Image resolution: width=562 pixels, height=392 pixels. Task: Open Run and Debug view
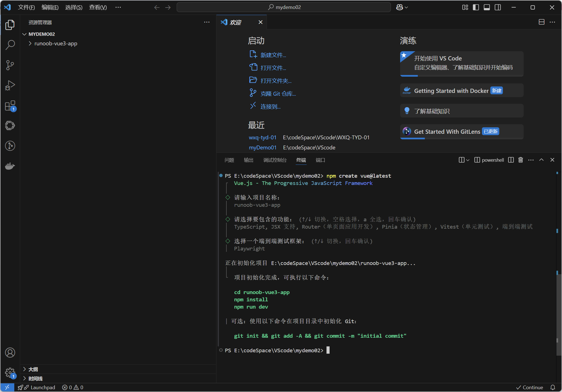pos(10,85)
